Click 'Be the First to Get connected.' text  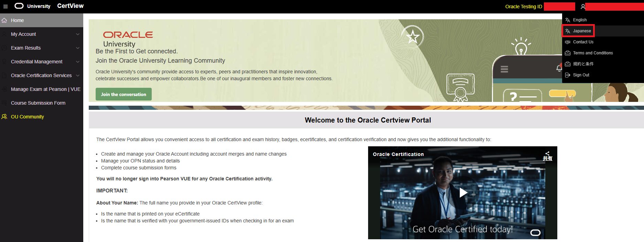click(137, 51)
